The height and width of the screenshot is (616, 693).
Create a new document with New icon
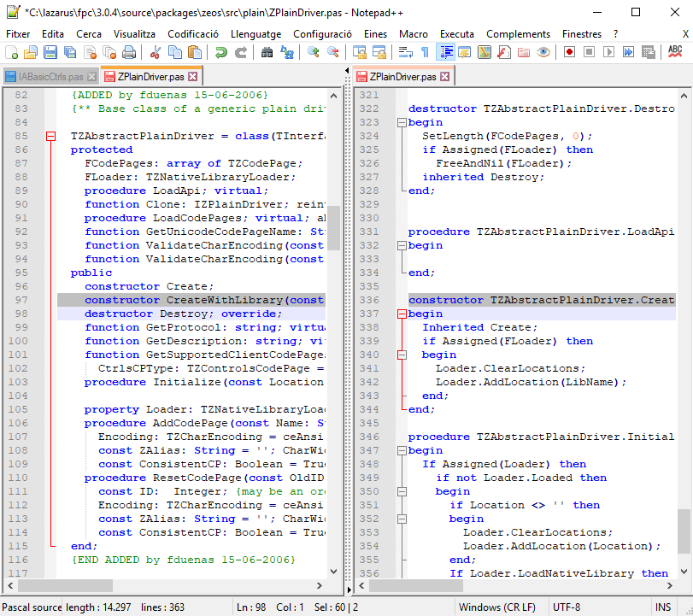(x=11, y=52)
